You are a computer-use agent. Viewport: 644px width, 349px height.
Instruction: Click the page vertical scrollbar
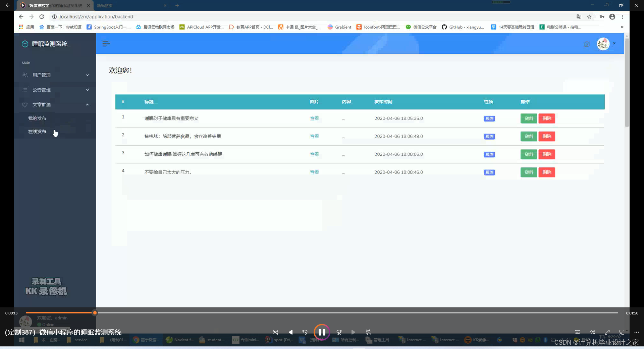coord(627,83)
